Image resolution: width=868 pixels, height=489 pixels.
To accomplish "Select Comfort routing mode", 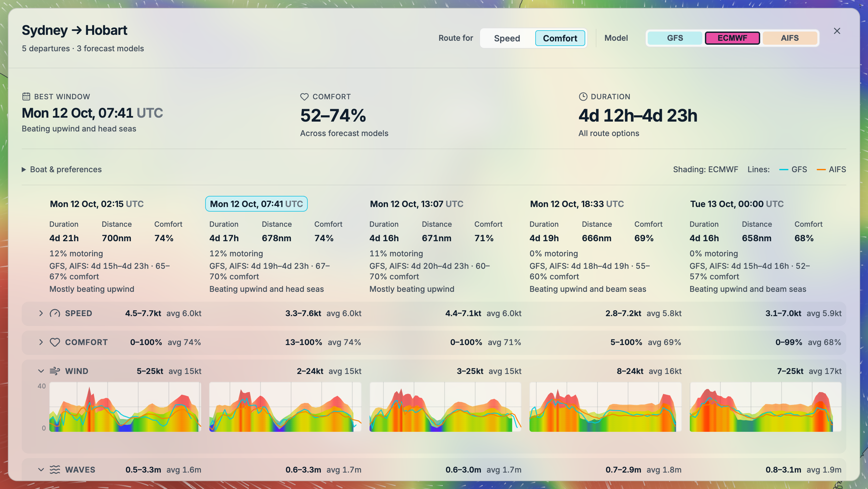I will [x=560, y=38].
